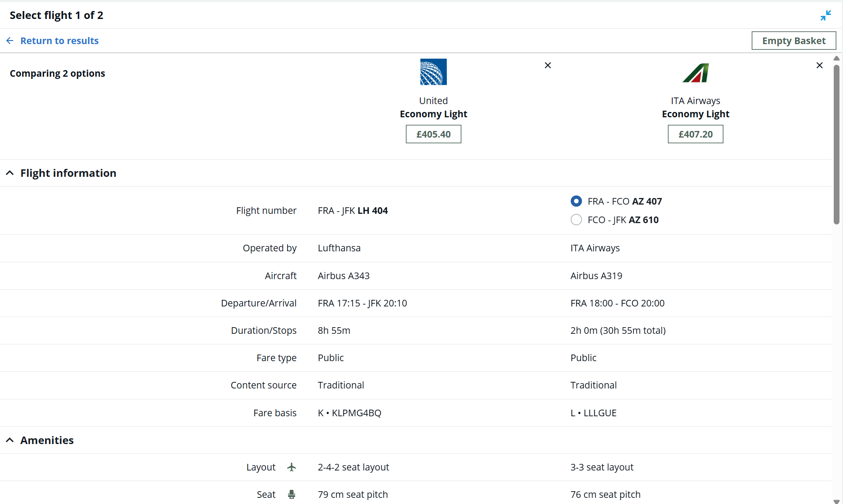Click the seat icon in Amenities
Viewport: 843px width, 504px height.
point(292,494)
